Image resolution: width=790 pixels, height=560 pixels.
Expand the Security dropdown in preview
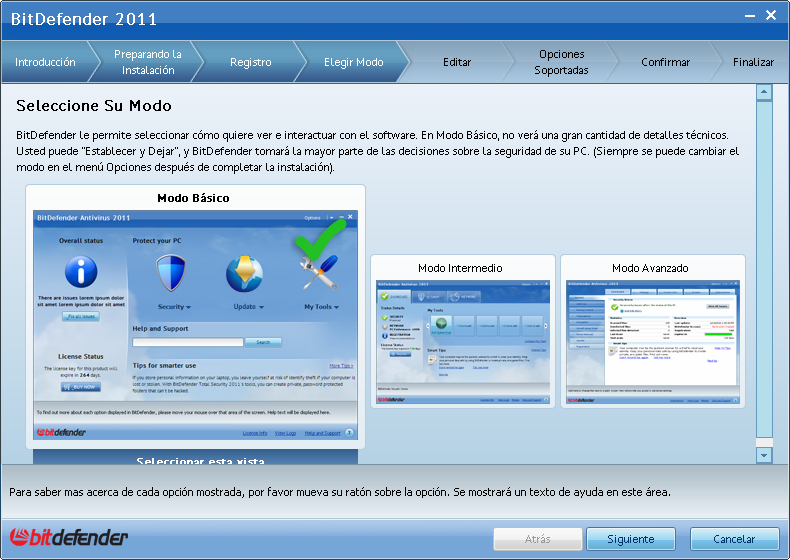click(174, 306)
